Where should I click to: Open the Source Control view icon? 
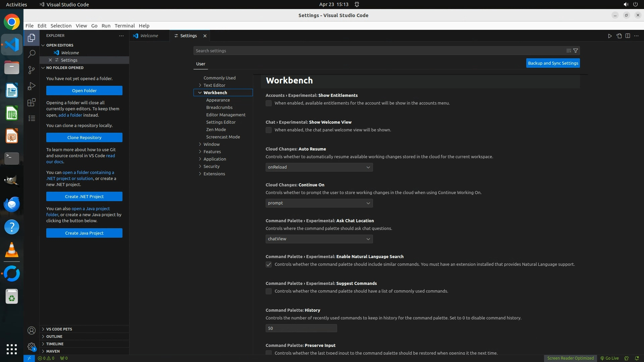point(32,70)
